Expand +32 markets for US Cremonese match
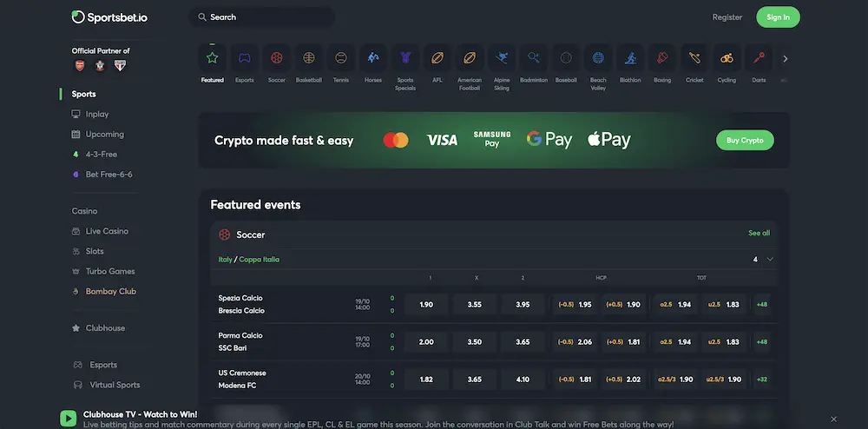868x429 pixels. pos(762,379)
